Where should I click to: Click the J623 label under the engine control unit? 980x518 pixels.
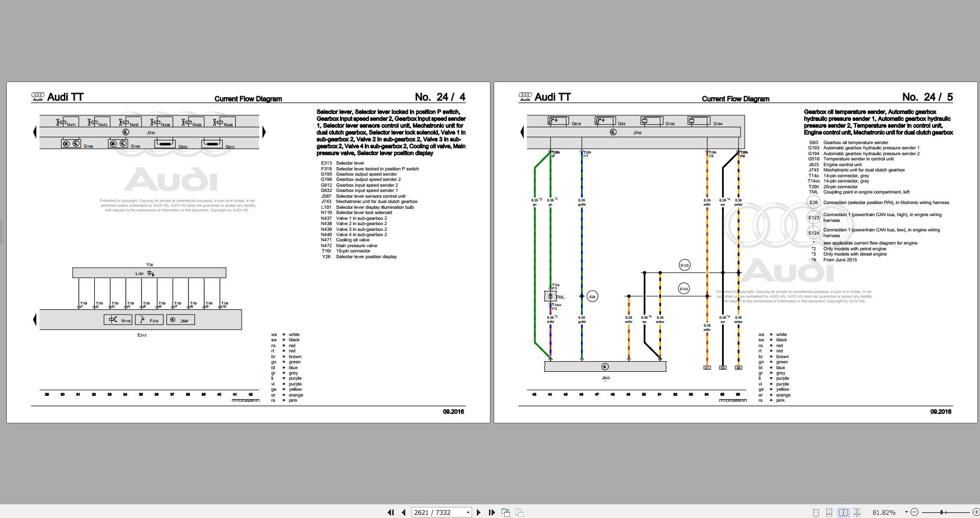click(605, 378)
